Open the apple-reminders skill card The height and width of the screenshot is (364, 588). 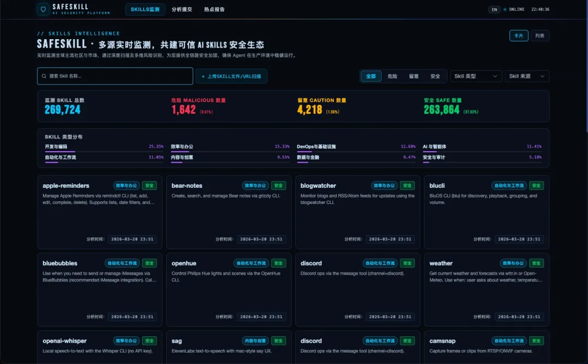100,212
